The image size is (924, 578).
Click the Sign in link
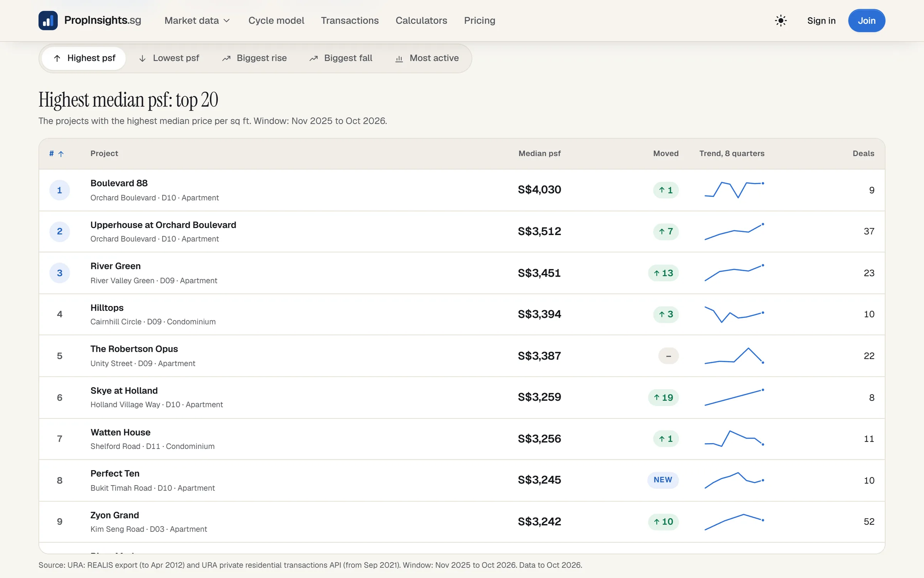(821, 20)
